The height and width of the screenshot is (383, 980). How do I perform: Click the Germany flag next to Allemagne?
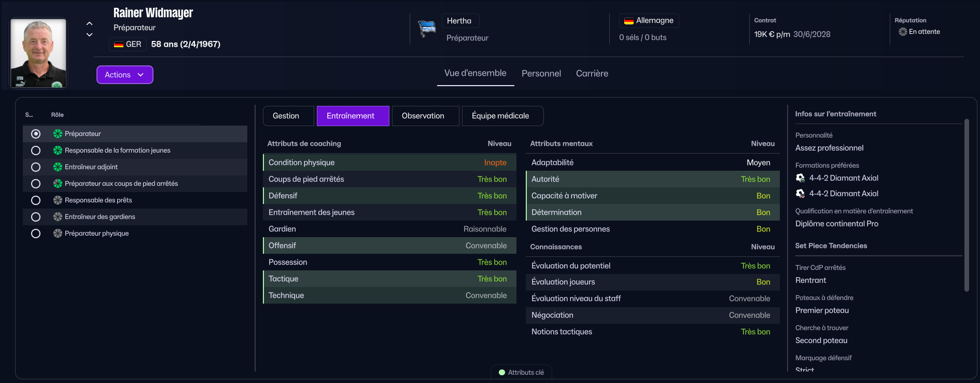pos(628,21)
